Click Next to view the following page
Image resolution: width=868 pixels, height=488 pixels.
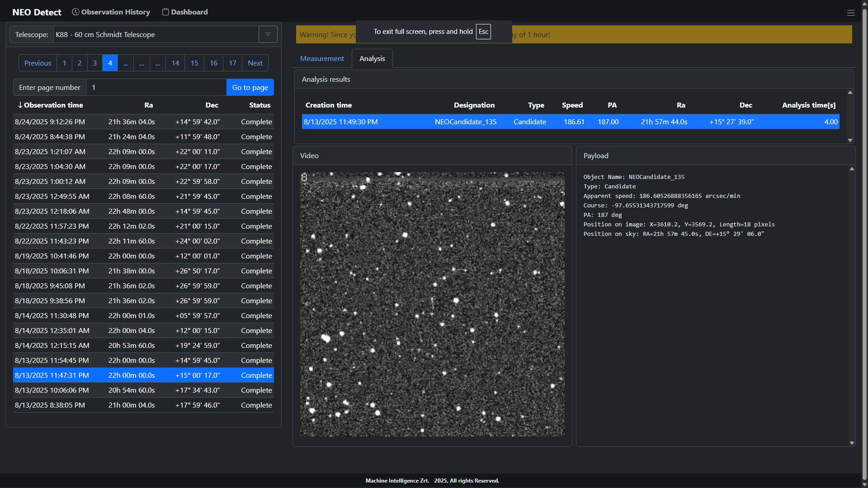pyautogui.click(x=255, y=63)
